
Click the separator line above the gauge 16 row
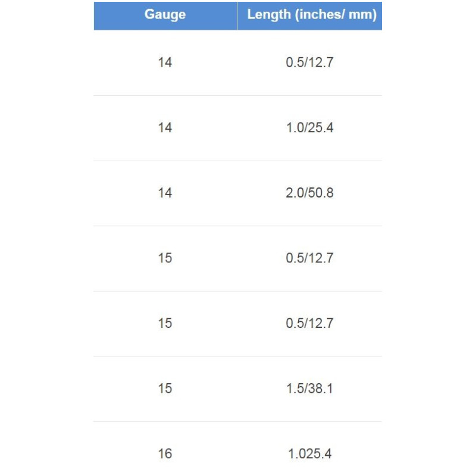(x=238, y=421)
